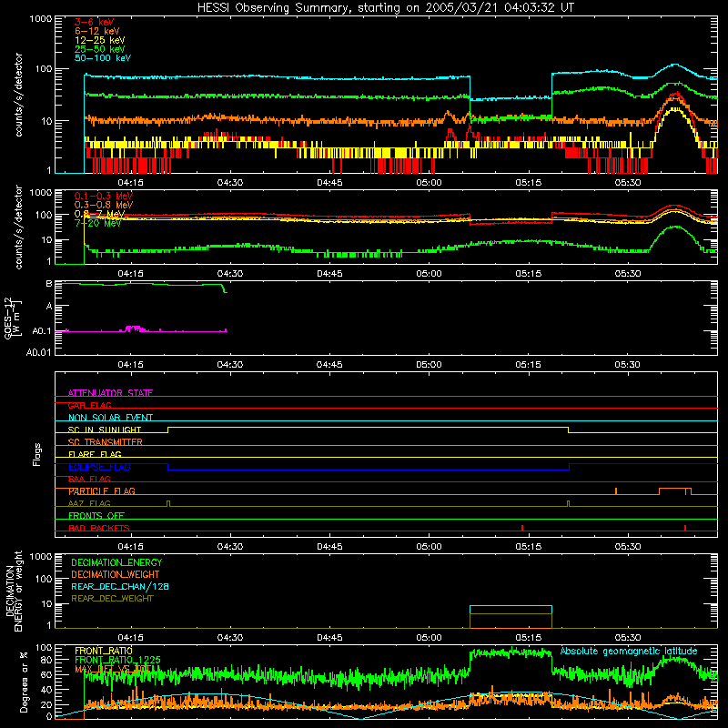Click the 05:00 tick label under Flags panel
The width and height of the screenshot is (728, 728).
pos(429,547)
